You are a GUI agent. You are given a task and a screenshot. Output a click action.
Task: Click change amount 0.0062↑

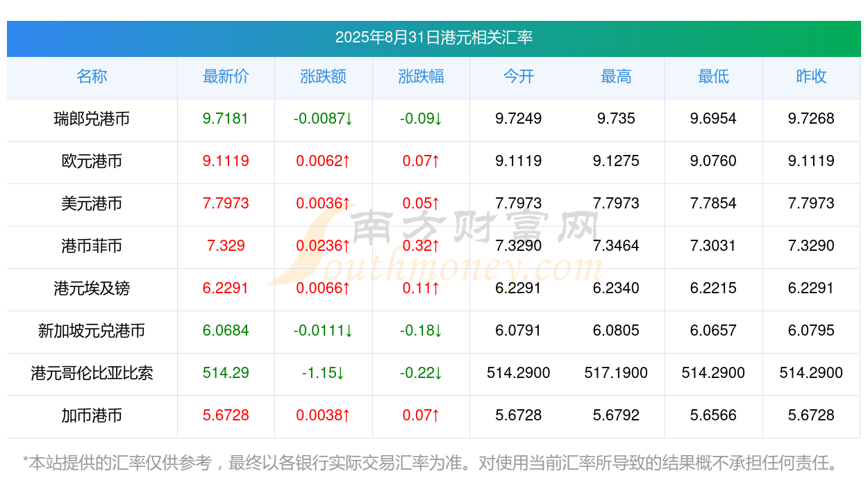(x=323, y=161)
